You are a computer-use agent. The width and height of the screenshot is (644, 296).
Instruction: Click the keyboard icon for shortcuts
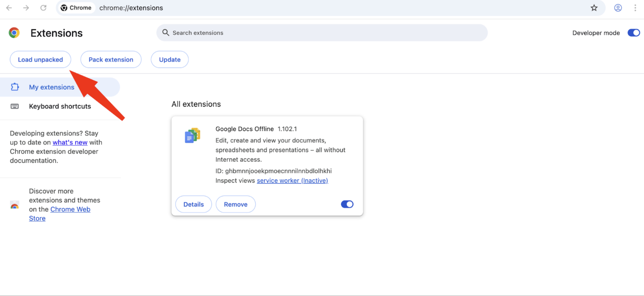pyautogui.click(x=15, y=106)
